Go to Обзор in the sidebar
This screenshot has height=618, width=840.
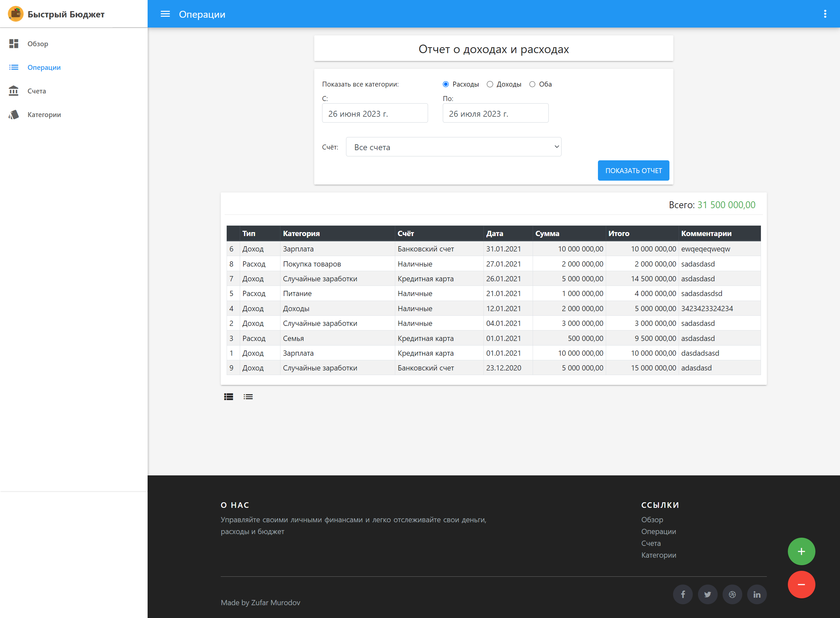tap(37, 44)
